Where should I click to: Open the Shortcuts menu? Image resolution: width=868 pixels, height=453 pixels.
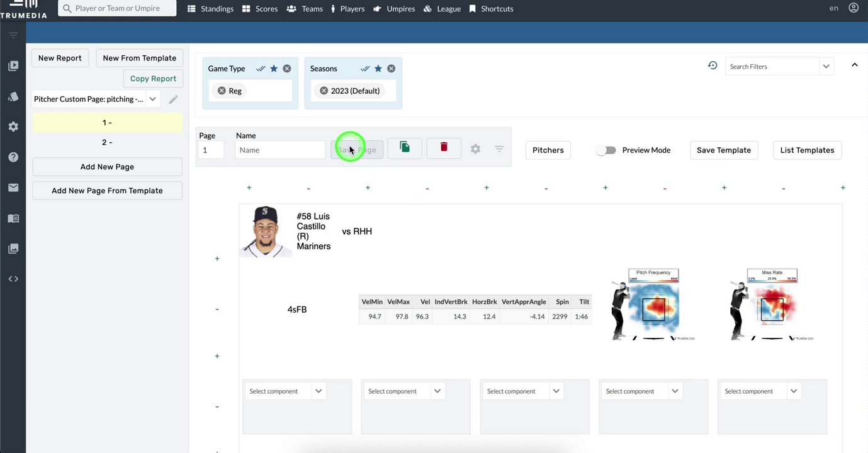(491, 9)
